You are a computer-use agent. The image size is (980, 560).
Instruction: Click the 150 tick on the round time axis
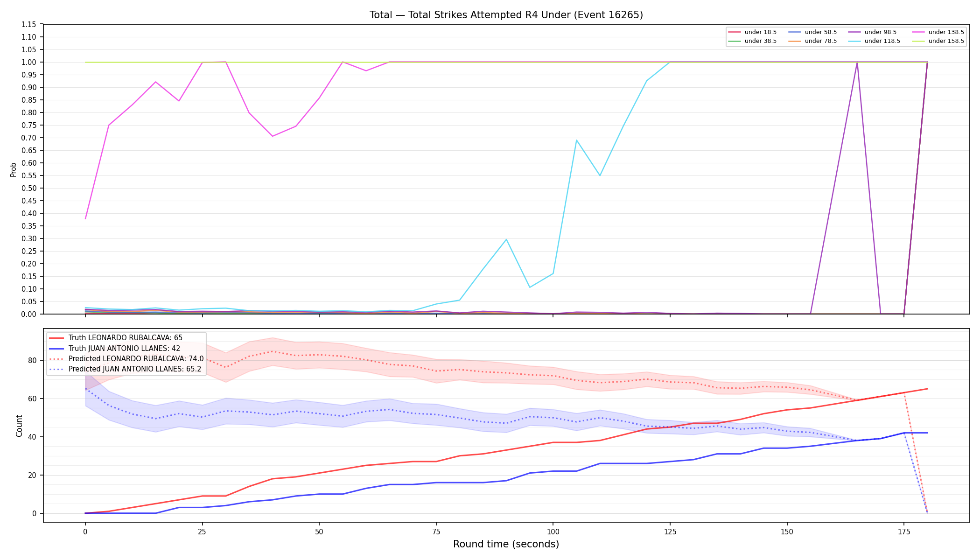787,532
